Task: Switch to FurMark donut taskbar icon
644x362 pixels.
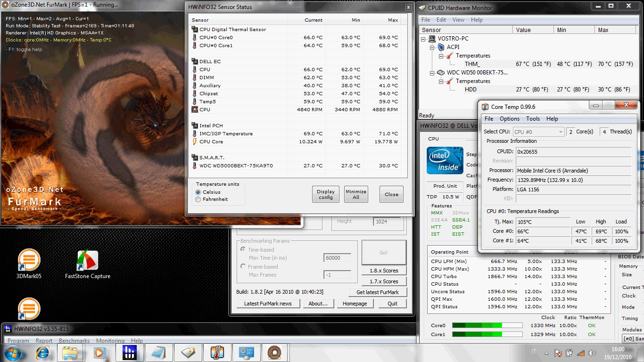Action: pos(275,353)
